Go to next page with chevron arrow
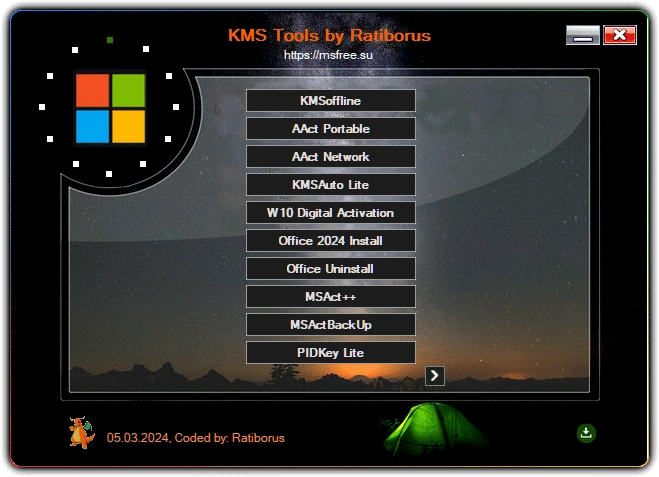The height and width of the screenshot is (477, 659). (435, 376)
